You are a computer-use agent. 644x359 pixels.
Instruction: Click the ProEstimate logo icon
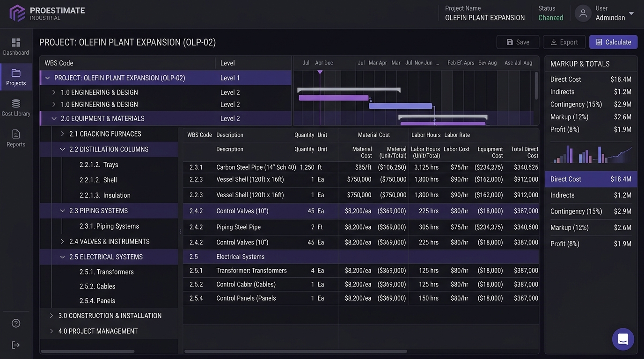click(17, 13)
